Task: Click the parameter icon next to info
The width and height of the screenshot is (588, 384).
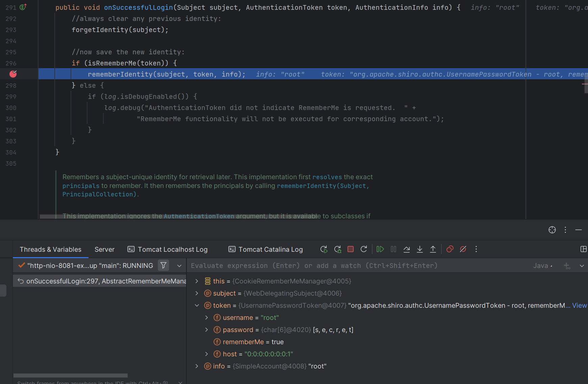Action: click(x=208, y=366)
